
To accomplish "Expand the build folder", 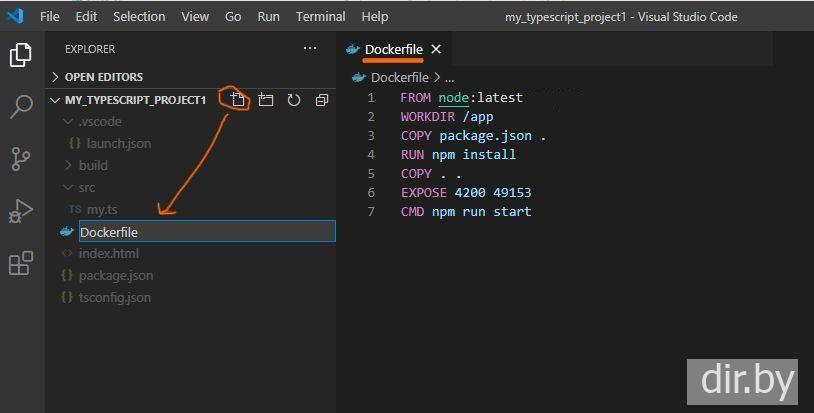I will [92, 166].
